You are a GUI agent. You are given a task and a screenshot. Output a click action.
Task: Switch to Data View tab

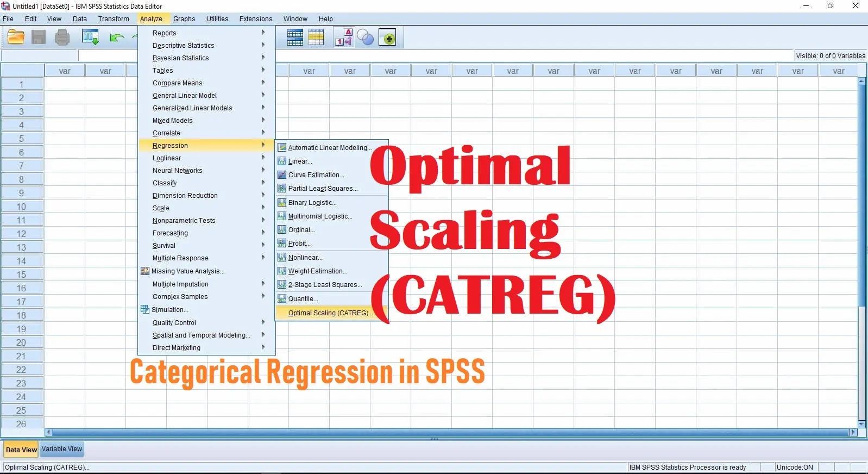tap(21, 450)
